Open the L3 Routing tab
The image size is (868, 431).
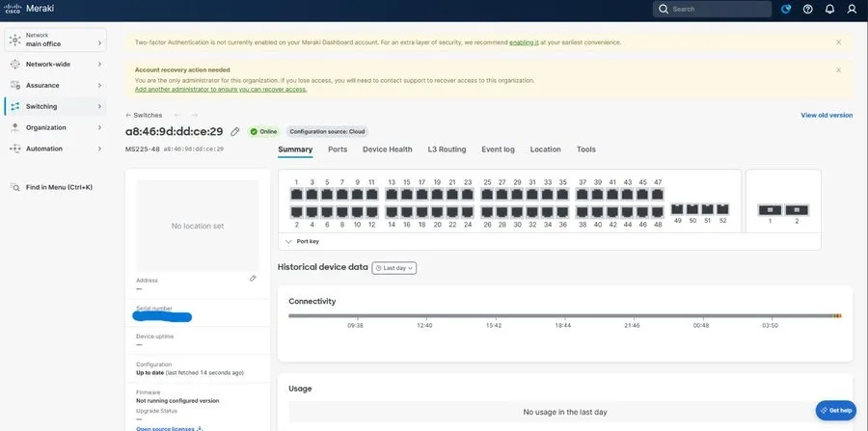click(x=447, y=149)
